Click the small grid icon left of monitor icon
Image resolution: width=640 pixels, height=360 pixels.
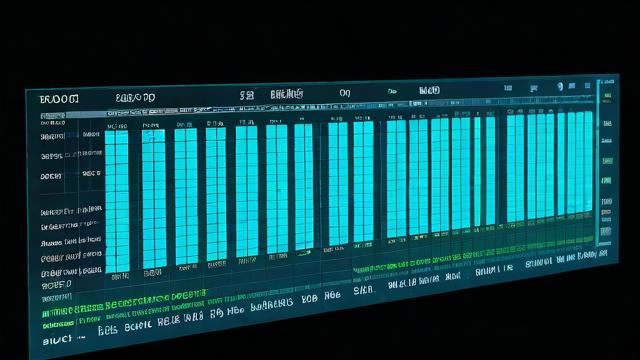(x=508, y=88)
